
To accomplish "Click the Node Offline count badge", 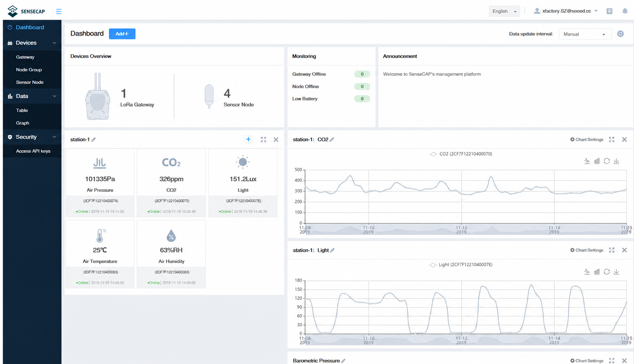I will (362, 87).
